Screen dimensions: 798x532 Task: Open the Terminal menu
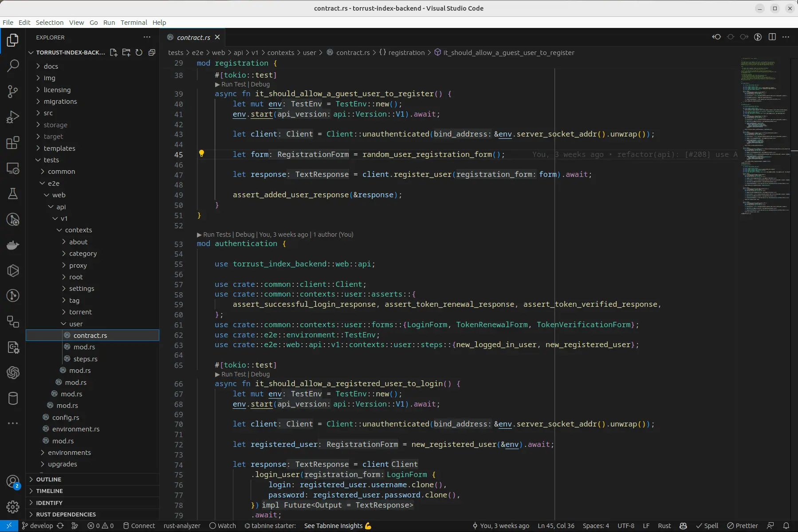(134, 23)
